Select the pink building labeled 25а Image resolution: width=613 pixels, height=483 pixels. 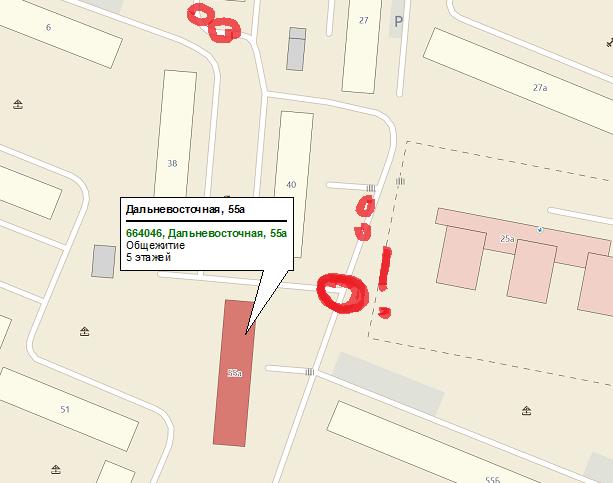click(x=524, y=258)
